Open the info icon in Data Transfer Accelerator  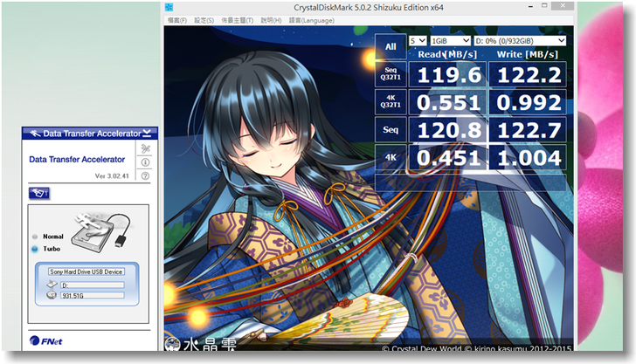click(145, 162)
